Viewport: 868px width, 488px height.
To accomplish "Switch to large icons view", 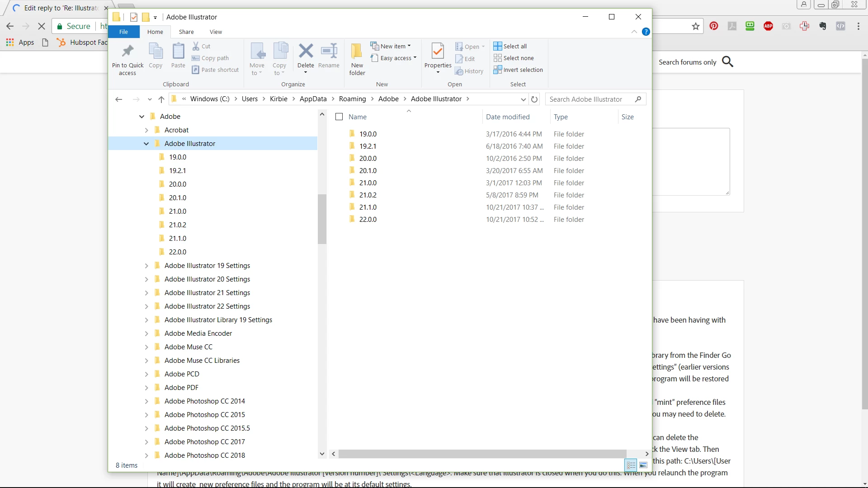I will (643, 465).
